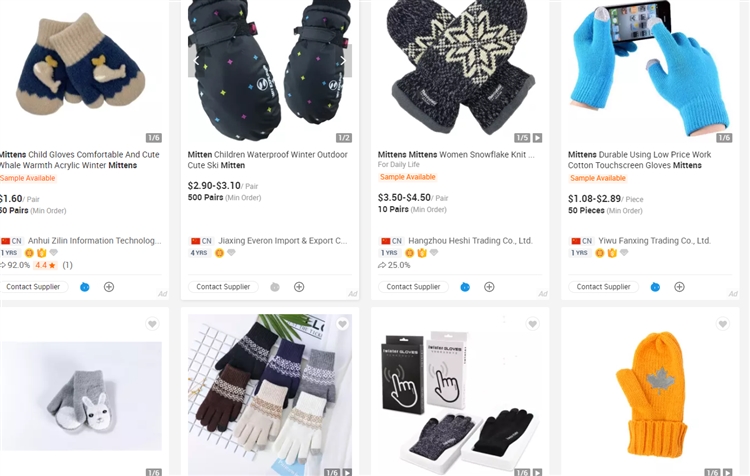750x476 pixels.
Task: Click plus icon on Yiwu Fanxing card
Action: coord(679,287)
